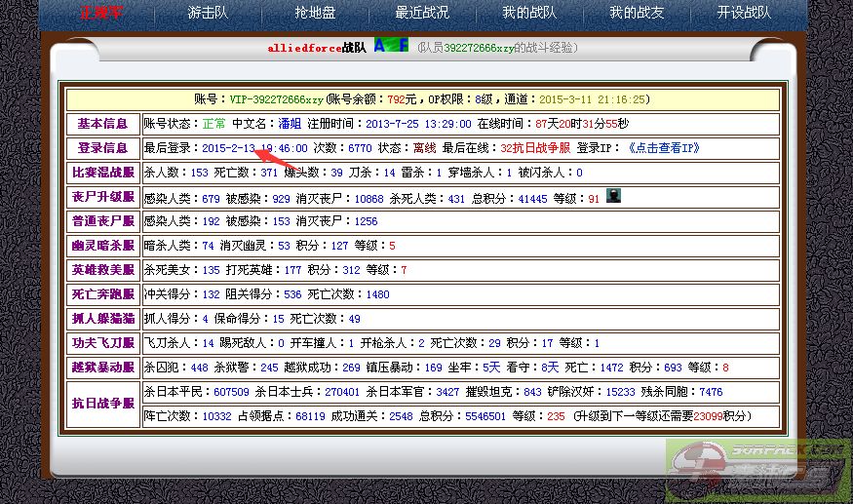
Task: Open the 正规军 navigation tab
Action: (102, 13)
